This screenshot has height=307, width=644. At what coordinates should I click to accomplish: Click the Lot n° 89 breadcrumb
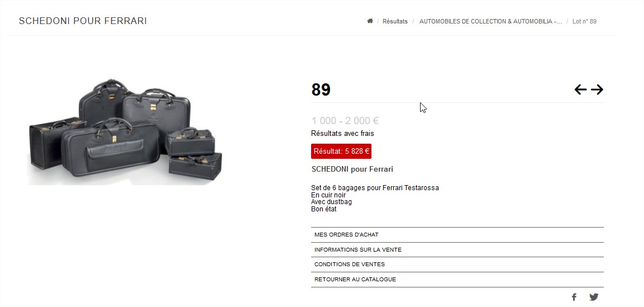pos(584,21)
